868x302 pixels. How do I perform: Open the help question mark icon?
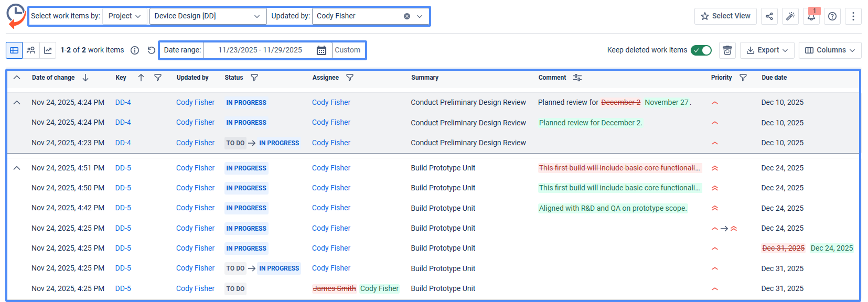click(x=832, y=16)
